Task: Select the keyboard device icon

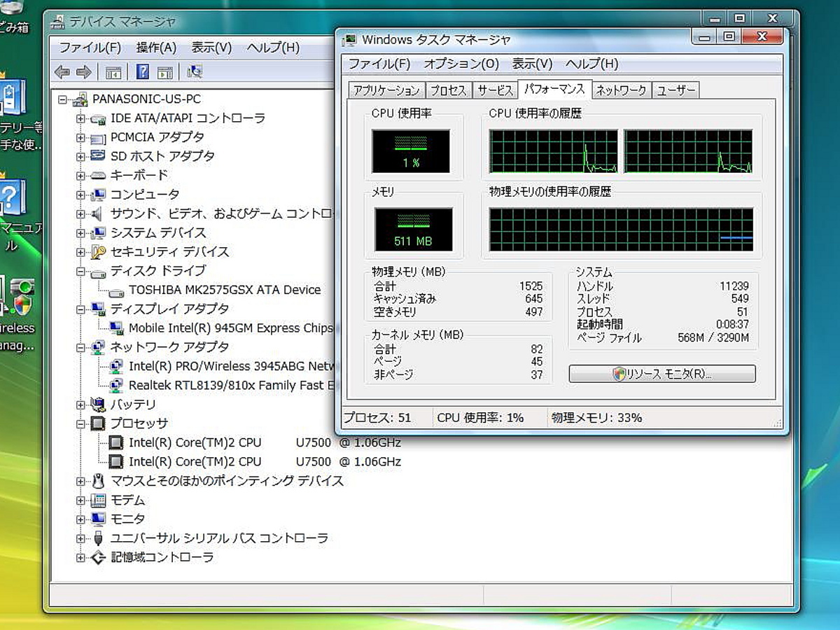Action: (99, 175)
